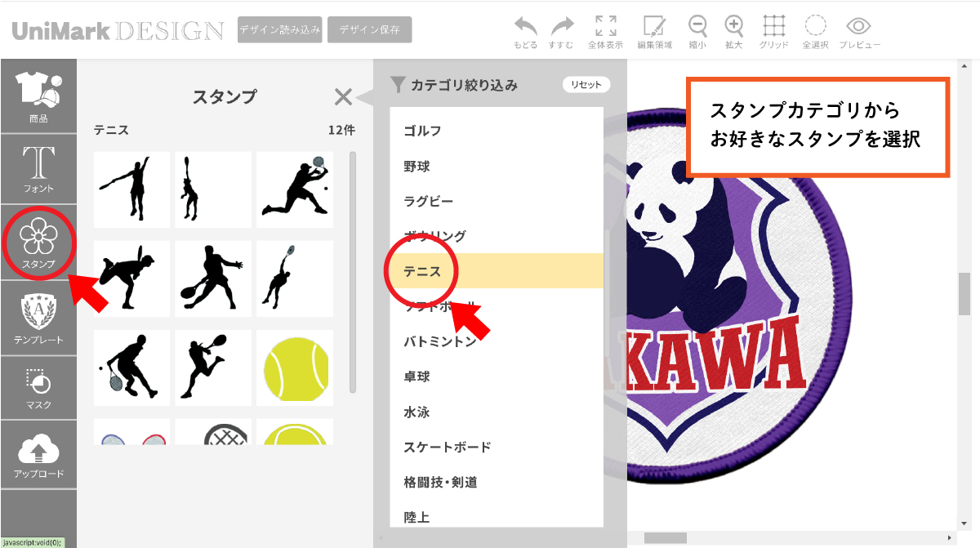
Task: Open the フォント font panel
Action: [x=38, y=169]
